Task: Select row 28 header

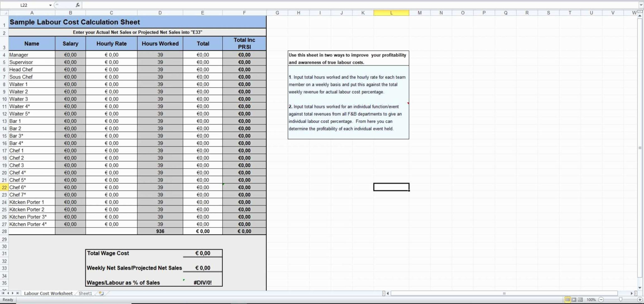Action: [x=4, y=231]
